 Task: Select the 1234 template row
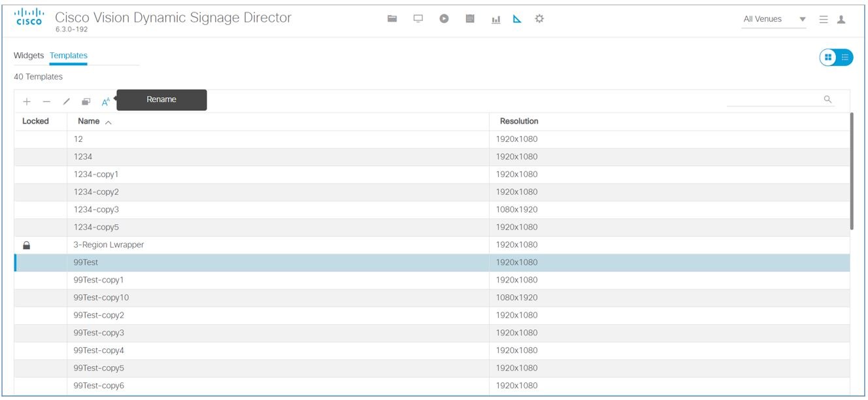pyautogui.click(x=433, y=157)
